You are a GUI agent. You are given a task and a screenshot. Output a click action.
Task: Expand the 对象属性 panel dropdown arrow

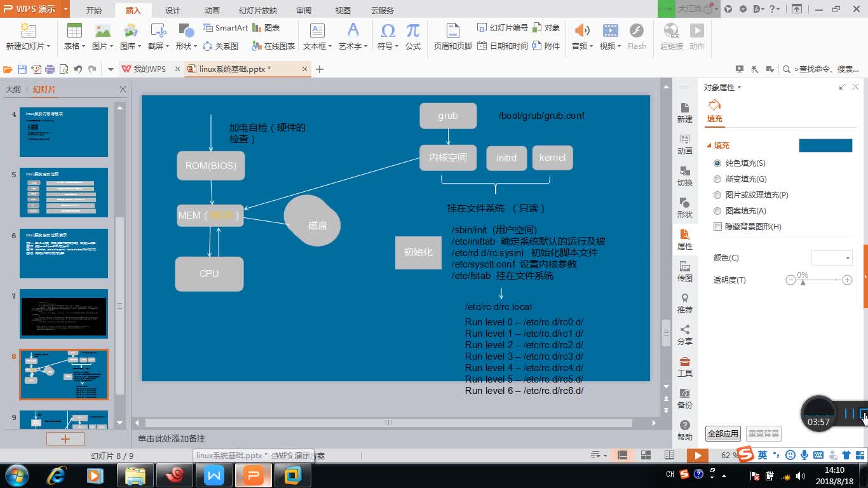click(739, 88)
